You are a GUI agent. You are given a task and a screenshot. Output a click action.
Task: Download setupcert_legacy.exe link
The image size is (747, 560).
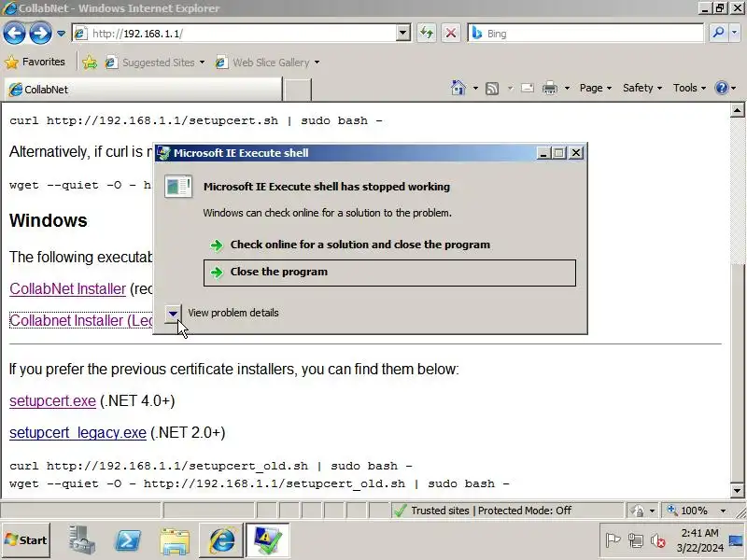[78, 433]
